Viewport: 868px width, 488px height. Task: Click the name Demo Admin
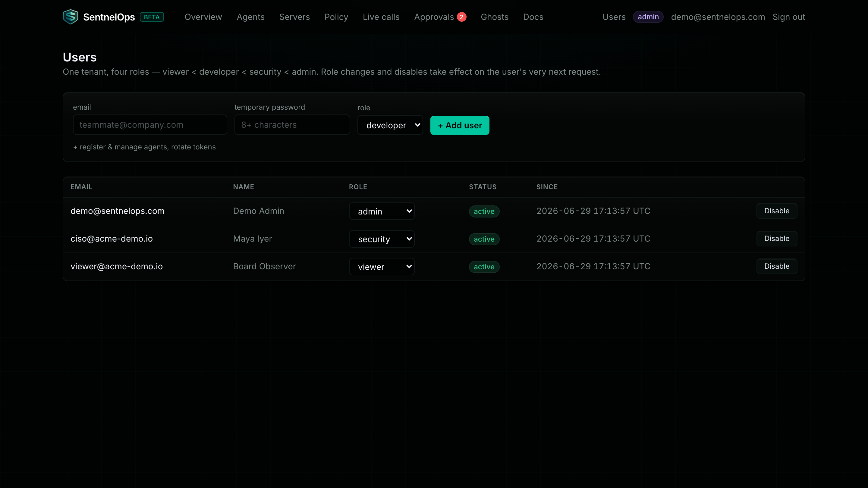pos(259,211)
